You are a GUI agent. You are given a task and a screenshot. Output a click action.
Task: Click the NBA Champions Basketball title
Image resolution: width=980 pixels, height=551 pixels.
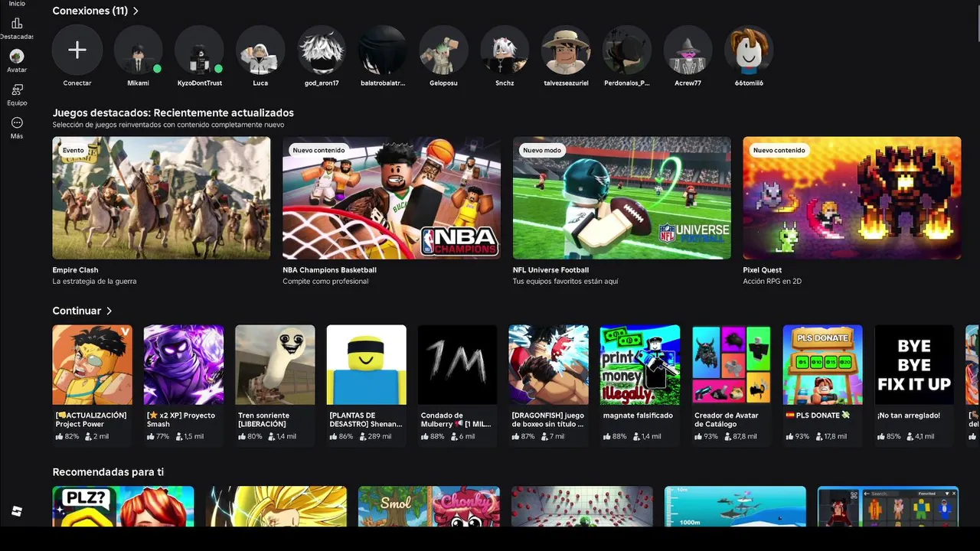(329, 270)
